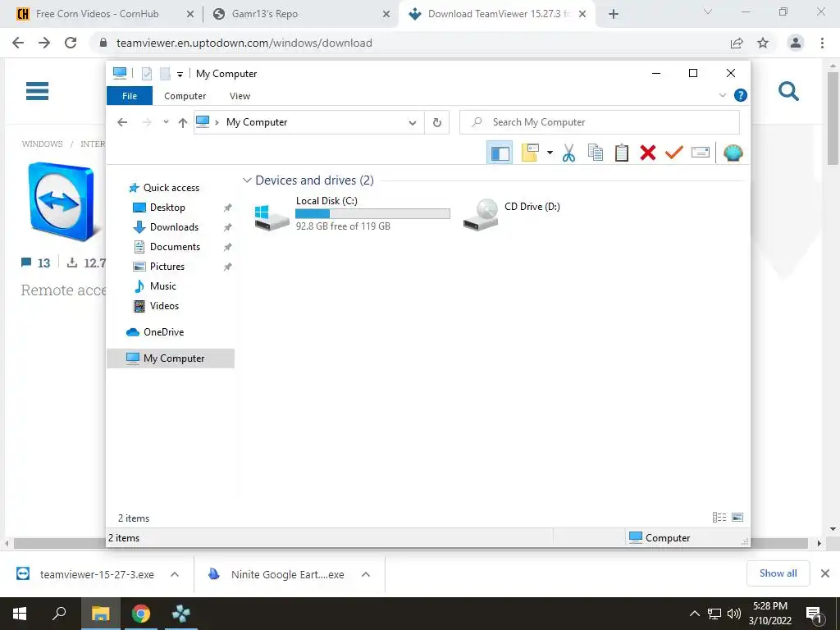
Task: Collapse the Devices and drives group
Action: coord(247,180)
